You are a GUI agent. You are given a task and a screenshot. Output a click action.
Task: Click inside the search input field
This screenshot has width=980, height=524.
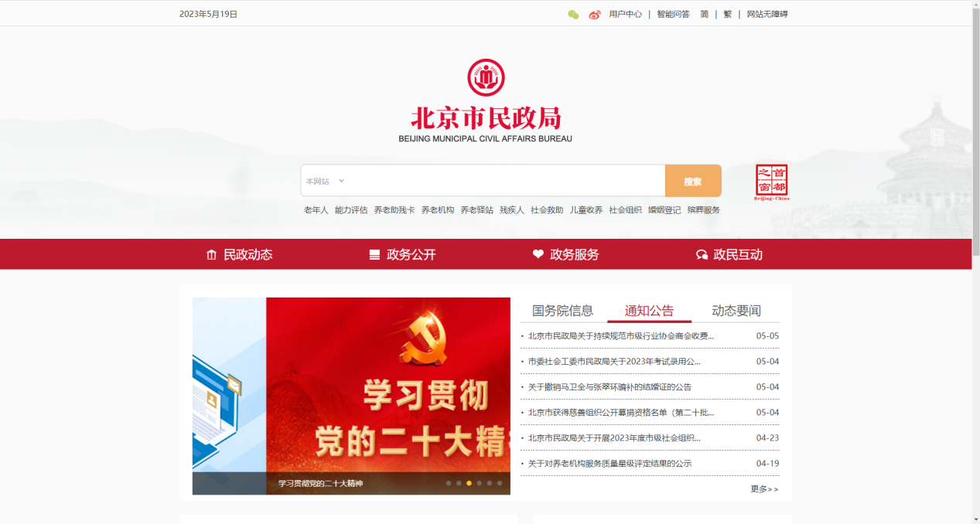(503, 180)
